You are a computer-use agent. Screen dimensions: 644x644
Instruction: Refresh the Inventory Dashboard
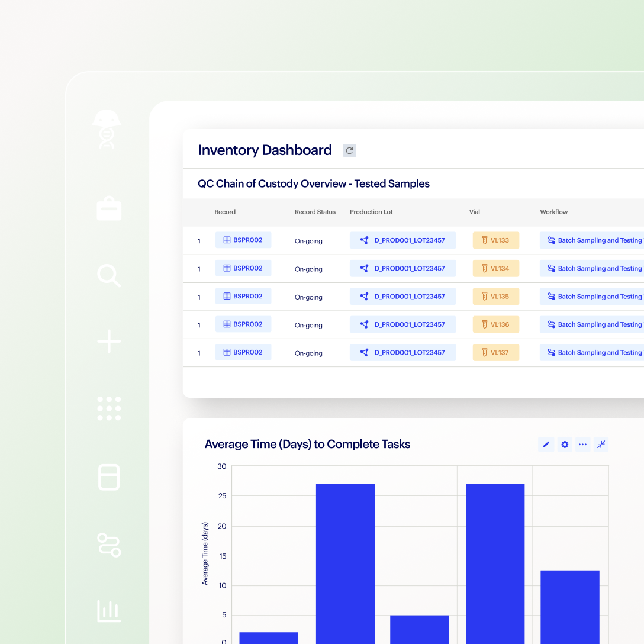pyautogui.click(x=349, y=150)
